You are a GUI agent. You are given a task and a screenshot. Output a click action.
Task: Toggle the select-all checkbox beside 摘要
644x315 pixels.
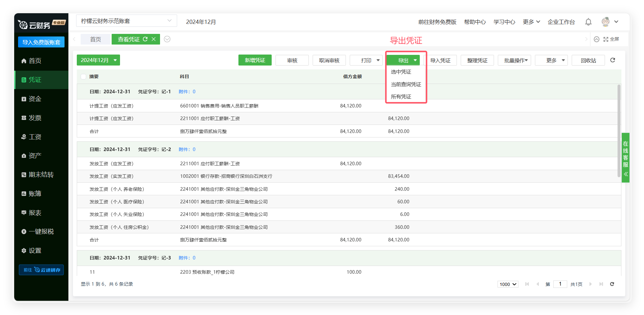coord(84,76)
